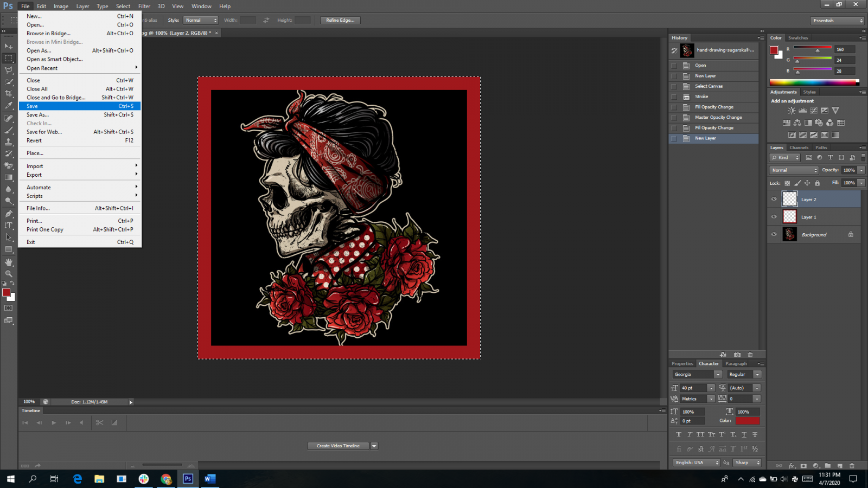The image size is (868, 488).
Task: Delete current history state trash icon
Action: pos(750,355)
